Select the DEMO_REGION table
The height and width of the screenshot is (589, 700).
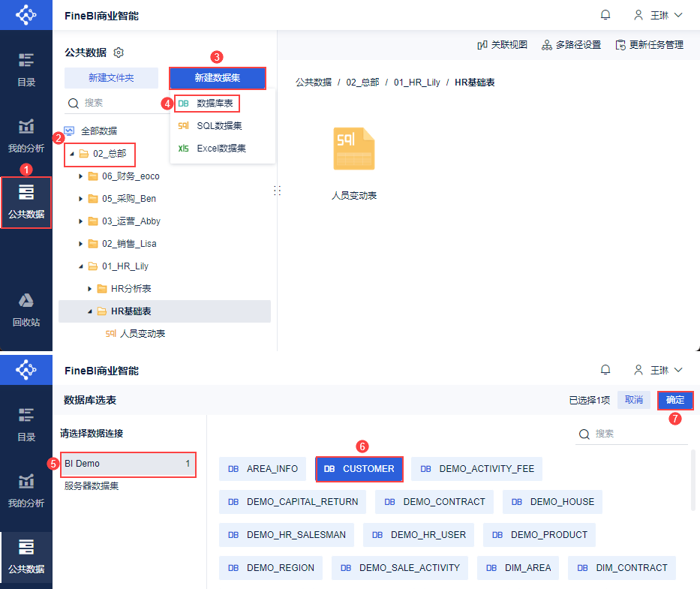point(271,568)
